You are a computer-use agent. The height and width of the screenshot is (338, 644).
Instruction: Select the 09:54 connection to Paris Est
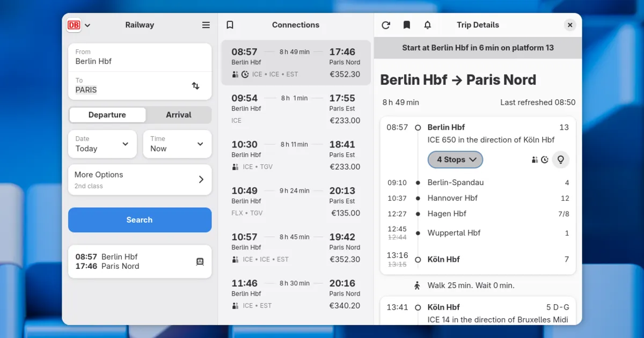point(296,109)
